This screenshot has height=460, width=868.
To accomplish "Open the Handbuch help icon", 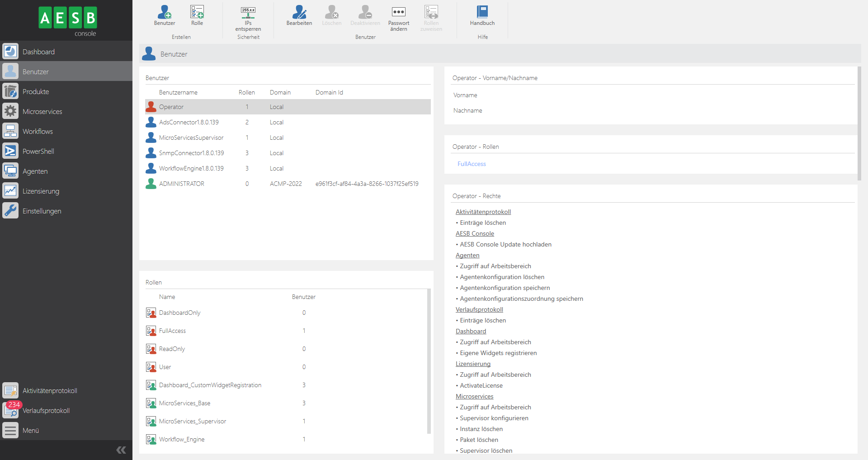I will pos(482,13).
